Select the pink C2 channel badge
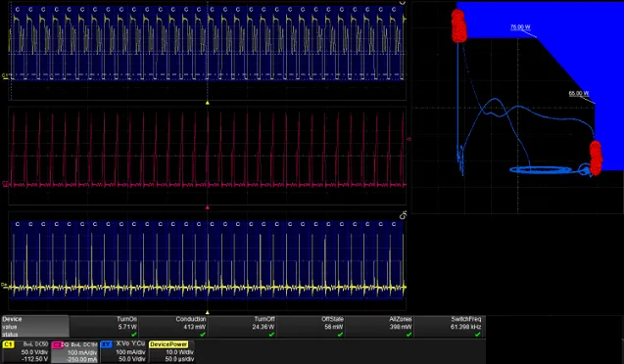624x364 pixels. pyautogui.click(x=58, y=344)
